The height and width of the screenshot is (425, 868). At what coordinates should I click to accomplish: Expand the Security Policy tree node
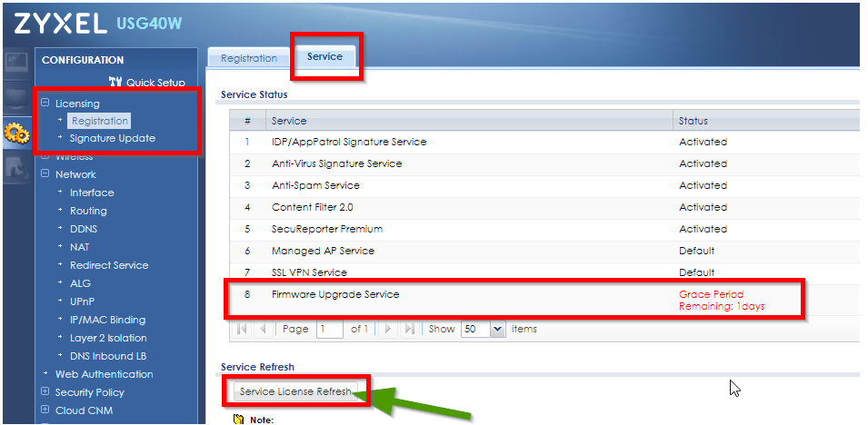click(45, 392)
